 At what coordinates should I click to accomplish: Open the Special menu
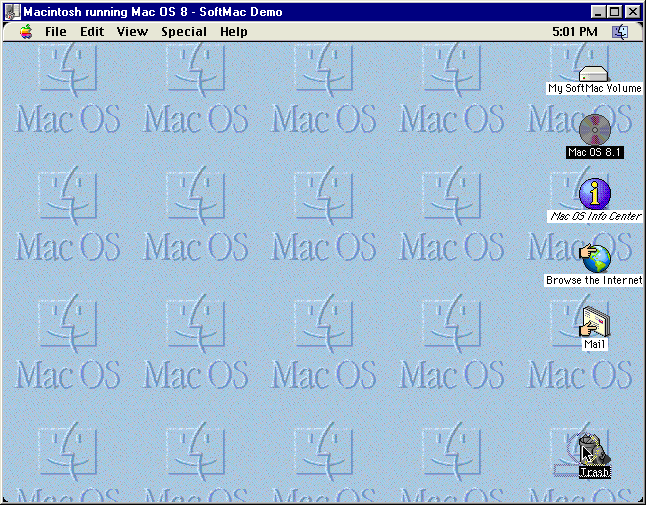184,32
